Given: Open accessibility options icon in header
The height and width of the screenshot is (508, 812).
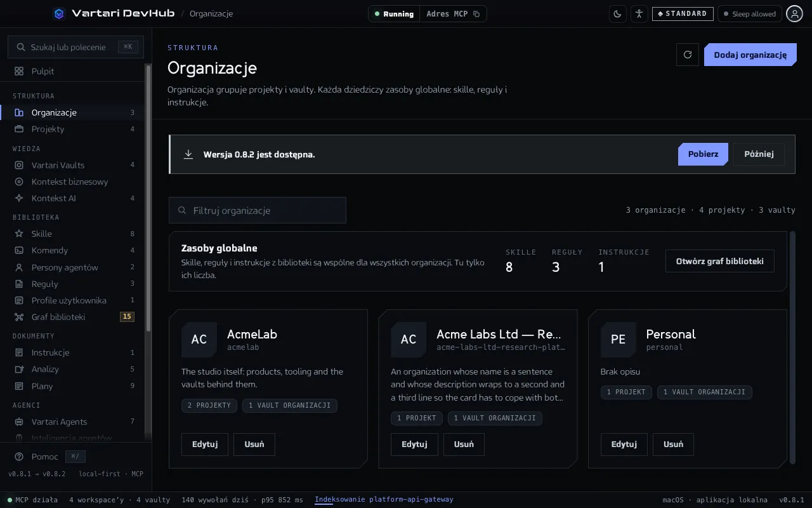Looking at the screenshot, I should 639,14.
